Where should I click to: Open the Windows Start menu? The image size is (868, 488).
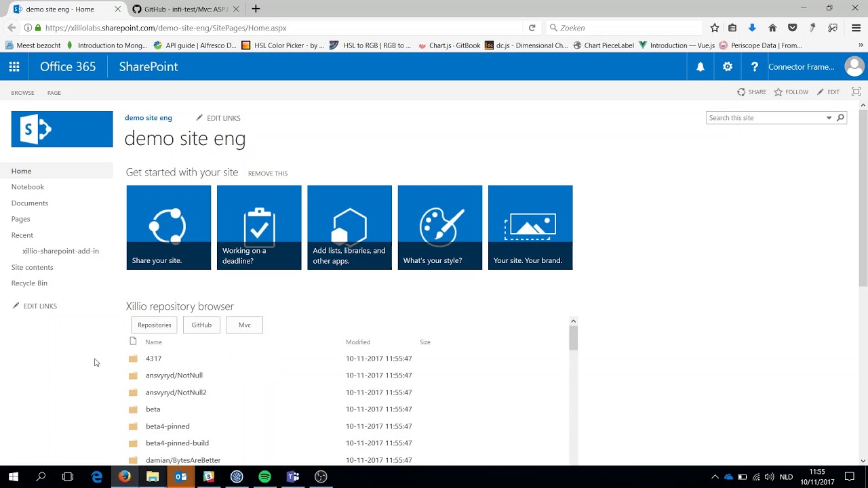(14, 476)
